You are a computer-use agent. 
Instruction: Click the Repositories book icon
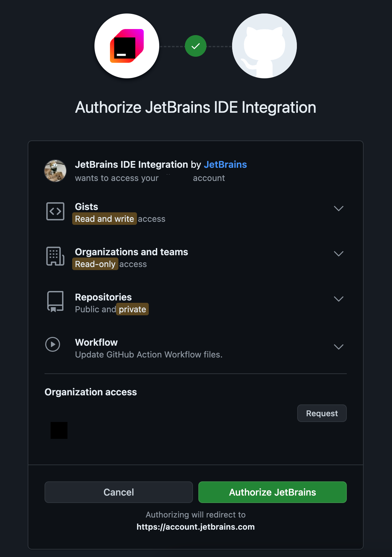[55, 301]
